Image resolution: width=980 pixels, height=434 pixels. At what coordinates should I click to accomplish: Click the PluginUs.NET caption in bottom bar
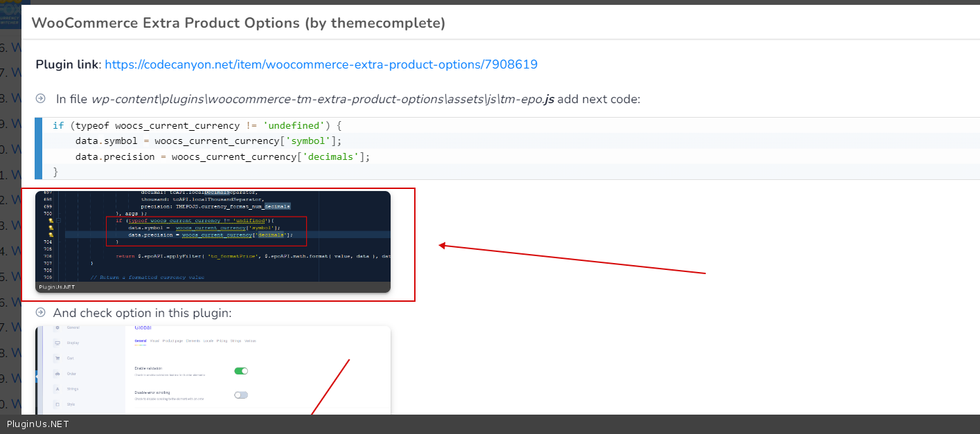(38, 424)
